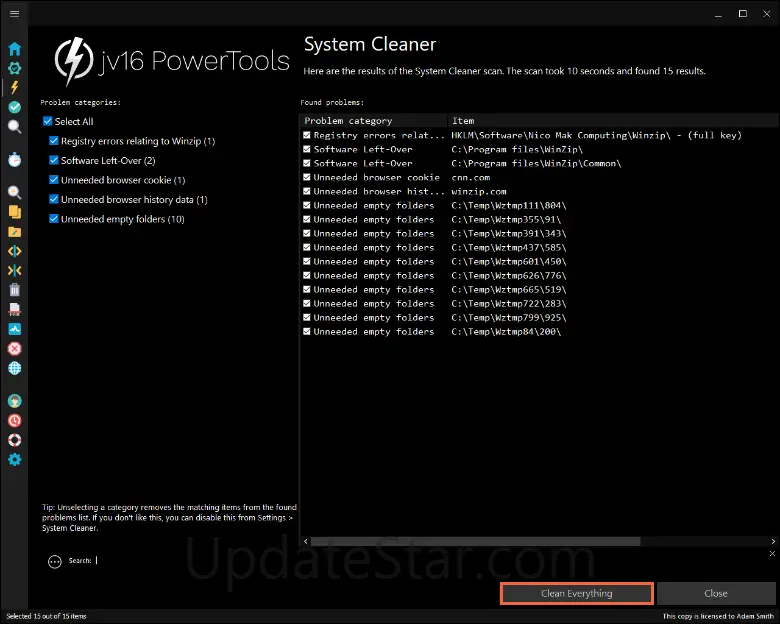Open the user avatar sidebar icon

tap(14, 401)
